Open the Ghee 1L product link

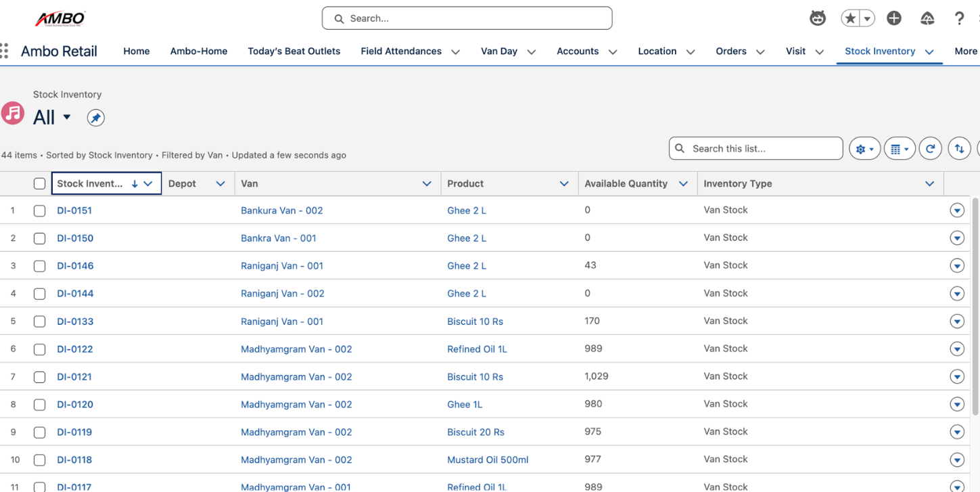(x=465, y=404)
